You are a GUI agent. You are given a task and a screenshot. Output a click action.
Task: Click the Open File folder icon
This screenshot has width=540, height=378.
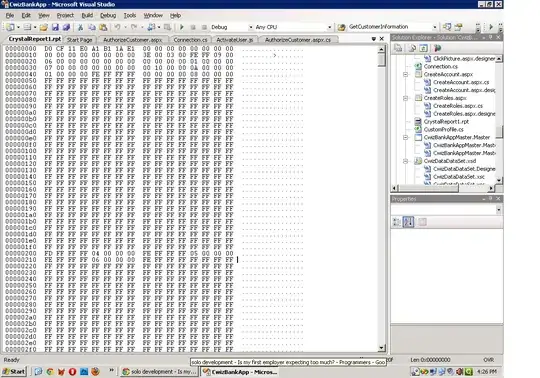44,27
